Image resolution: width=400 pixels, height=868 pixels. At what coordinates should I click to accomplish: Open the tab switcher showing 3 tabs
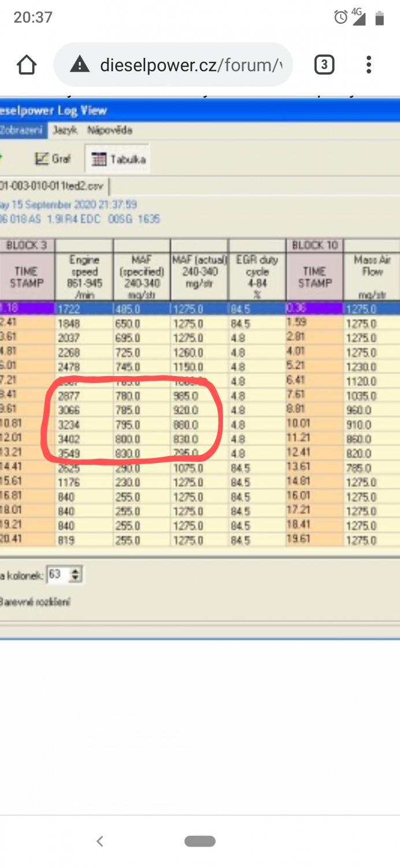pos(324,65)
